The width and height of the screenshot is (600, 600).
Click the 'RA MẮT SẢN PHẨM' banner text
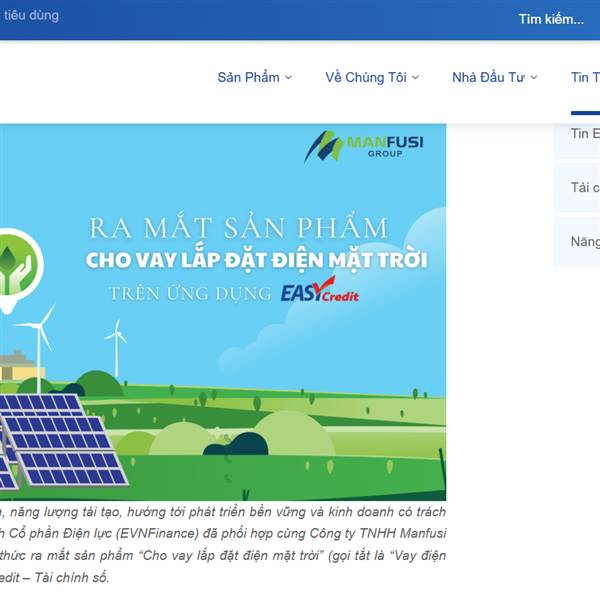[239, 228]
